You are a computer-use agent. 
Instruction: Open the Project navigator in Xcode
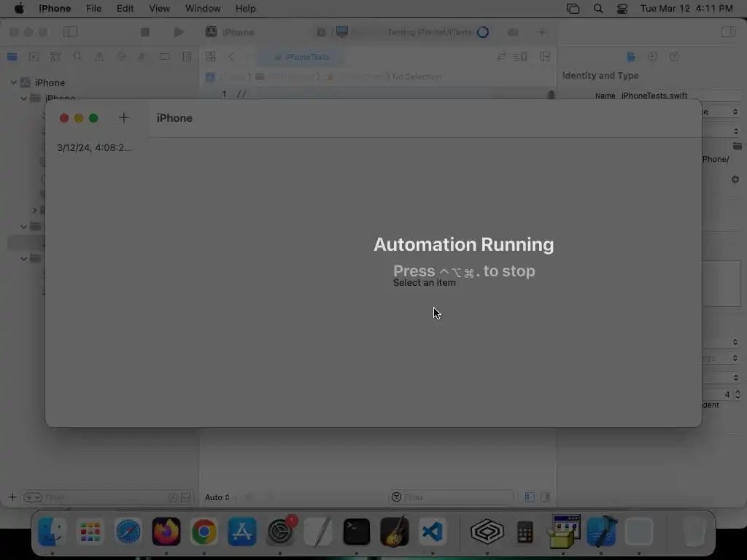click(12, 57)
